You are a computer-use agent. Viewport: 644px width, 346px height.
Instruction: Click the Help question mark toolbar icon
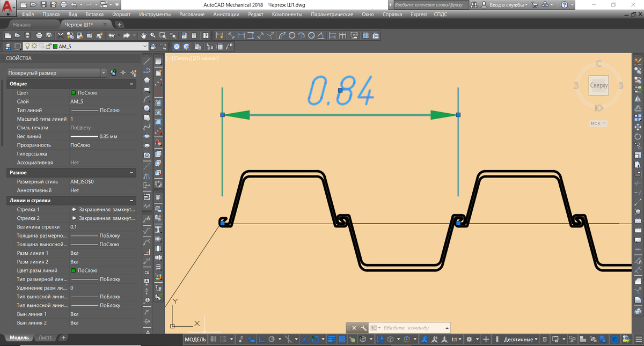pyautogui.click(x=206, y=35)
